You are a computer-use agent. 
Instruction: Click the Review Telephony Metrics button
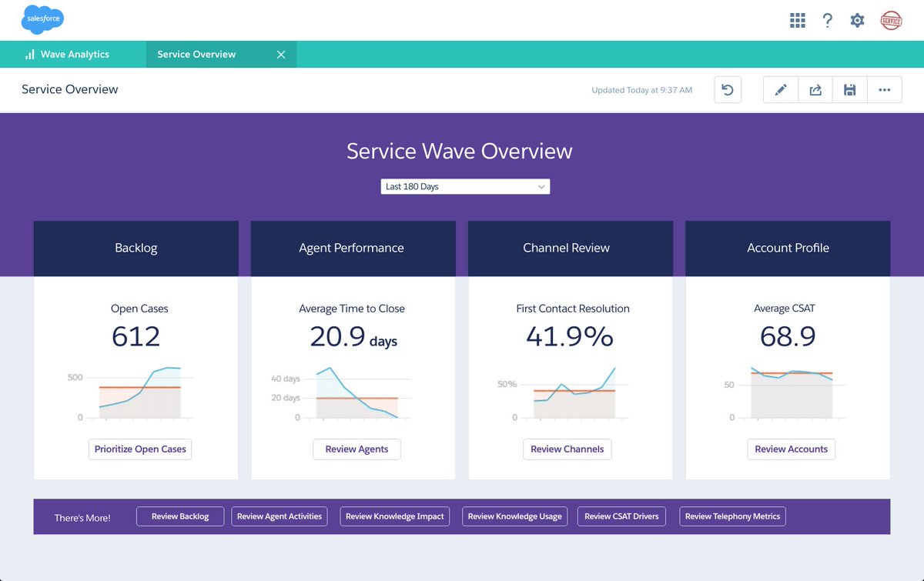(x=732, y=516)
